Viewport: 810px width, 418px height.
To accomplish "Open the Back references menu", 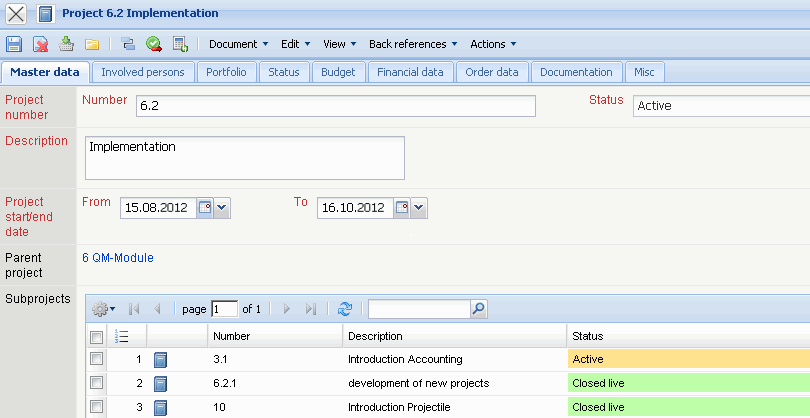I will (413, 44).
